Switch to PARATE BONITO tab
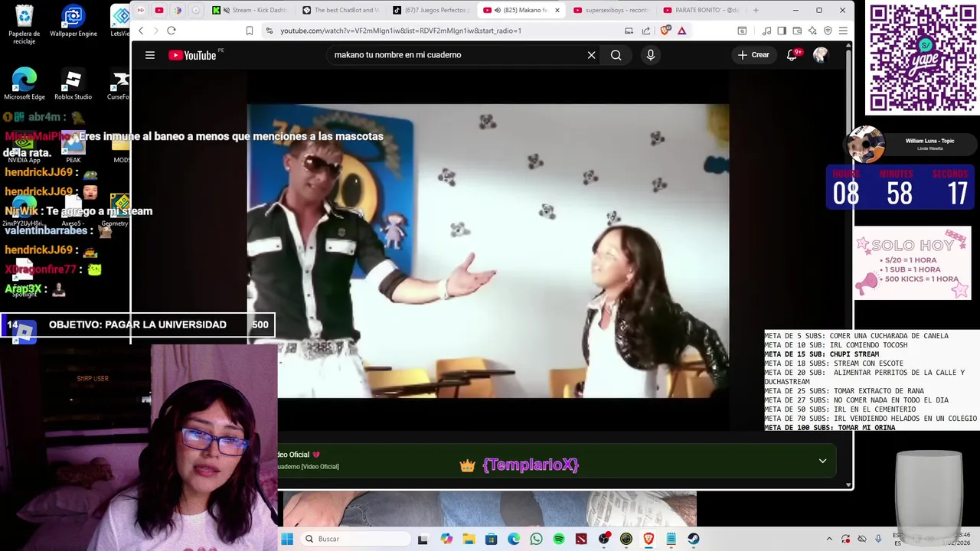The width and height of the screenshot is (980, 551). click(x=701, y=10)
